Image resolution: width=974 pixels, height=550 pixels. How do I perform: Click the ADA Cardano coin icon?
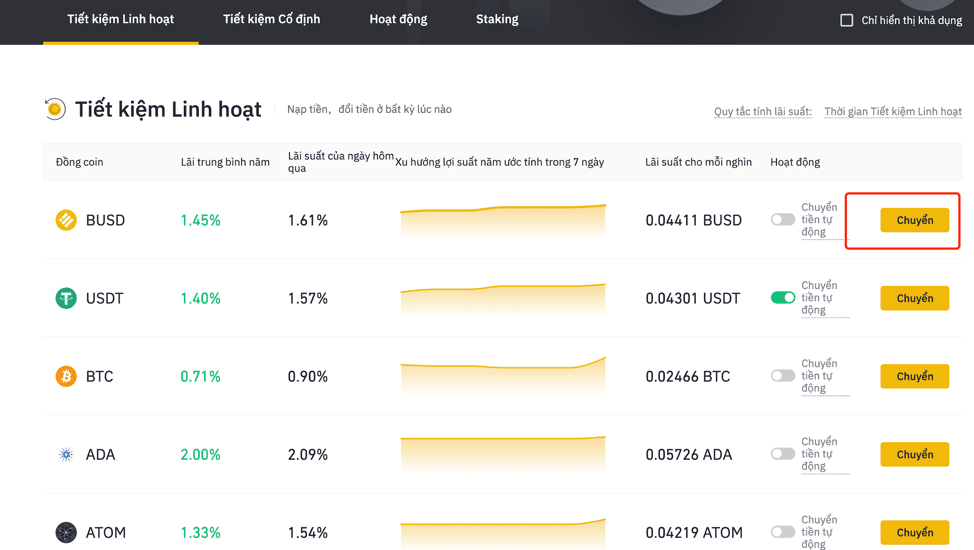(x=66, y=454)
